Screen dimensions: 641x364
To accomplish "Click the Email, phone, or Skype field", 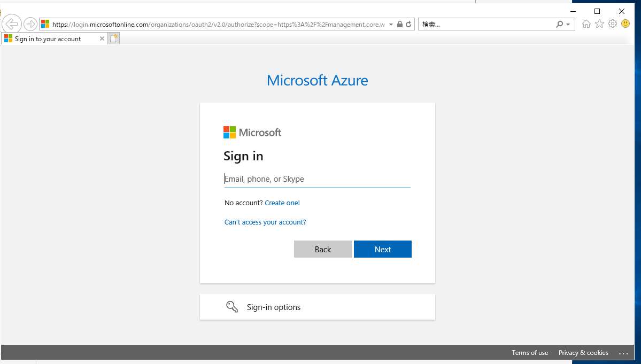I will coord(317,179).
